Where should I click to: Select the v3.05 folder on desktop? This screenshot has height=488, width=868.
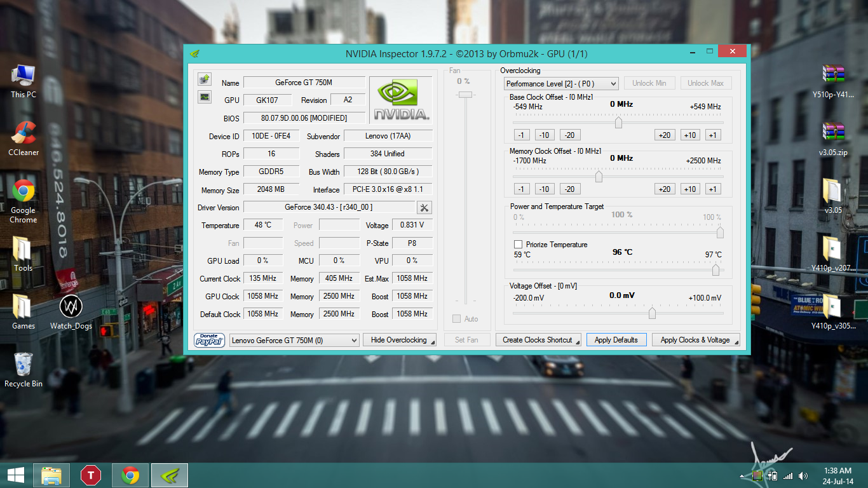click(x=833, y=197)
